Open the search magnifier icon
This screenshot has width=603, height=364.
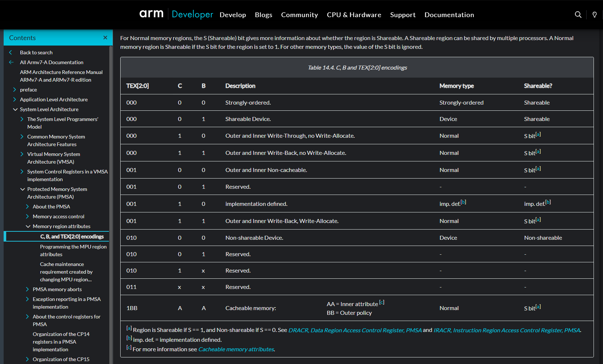[x=578, y=15]
